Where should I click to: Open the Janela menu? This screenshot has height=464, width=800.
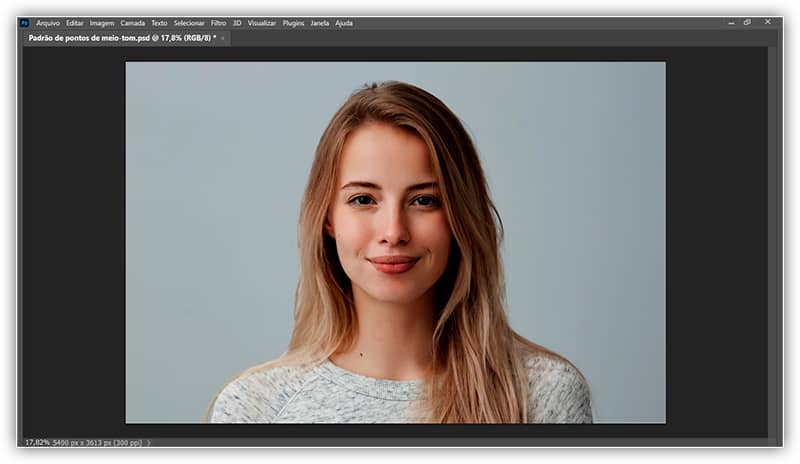(x=320, y=23)
